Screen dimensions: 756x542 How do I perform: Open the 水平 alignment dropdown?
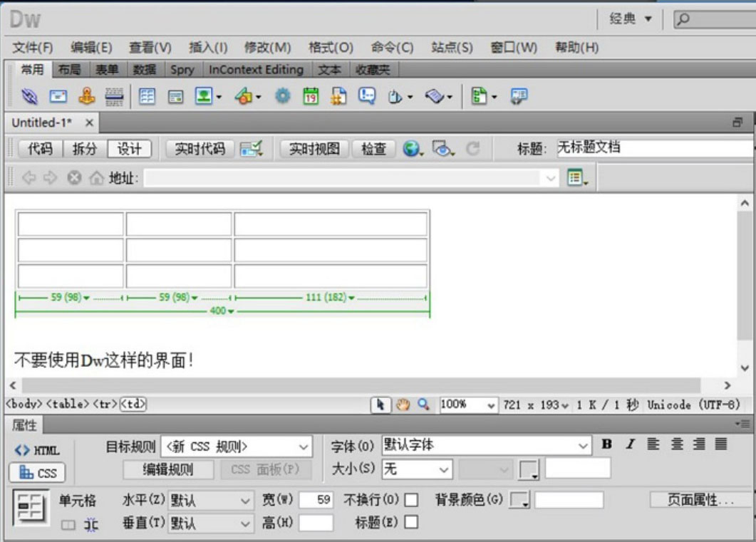[210, 500]
